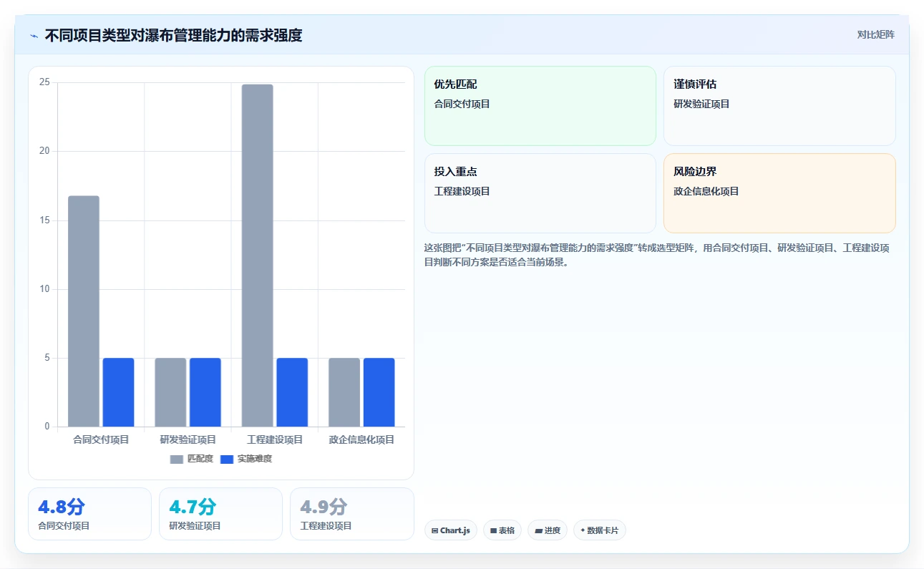Select the 优先匹配 card
This screenshot has width=924, height=569.
click(540, 106)
